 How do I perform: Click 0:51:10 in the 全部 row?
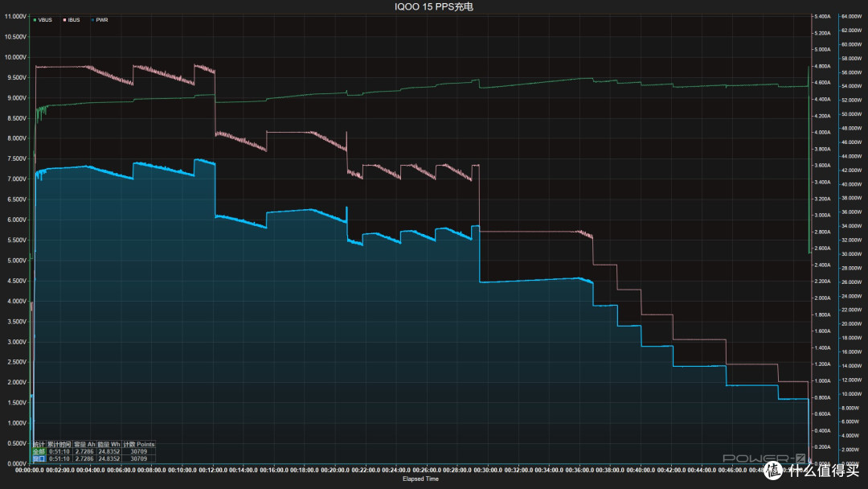[59, 451]
